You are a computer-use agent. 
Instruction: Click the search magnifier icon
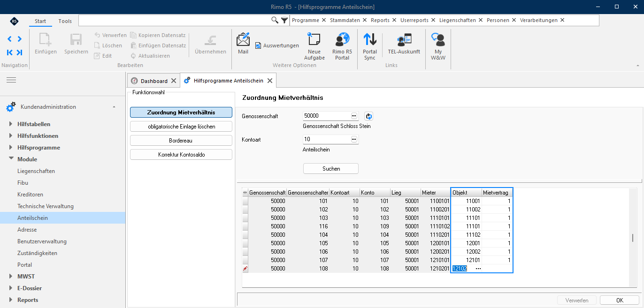pos(275,20)
